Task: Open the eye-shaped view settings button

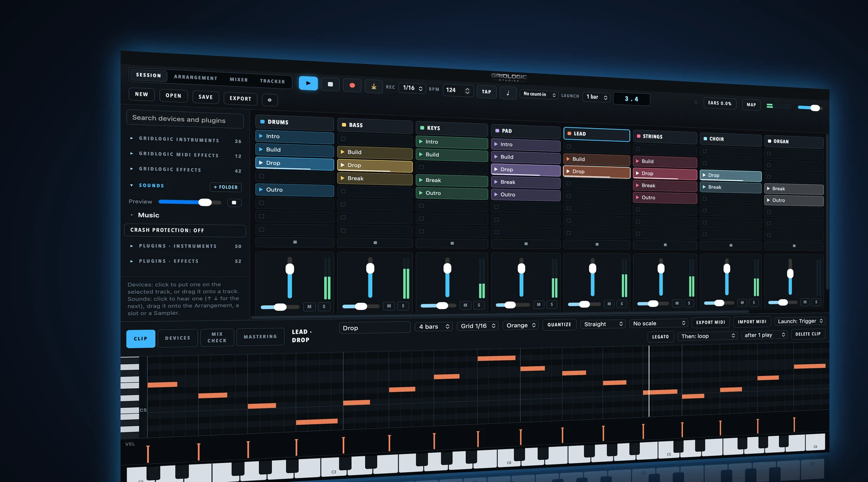Action: tap(270, 100)
